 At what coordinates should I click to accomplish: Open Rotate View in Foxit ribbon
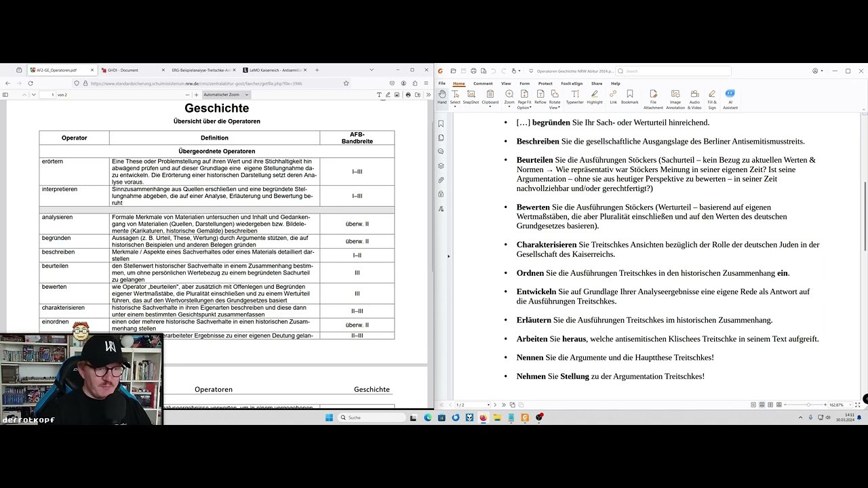tap(555, 100)
